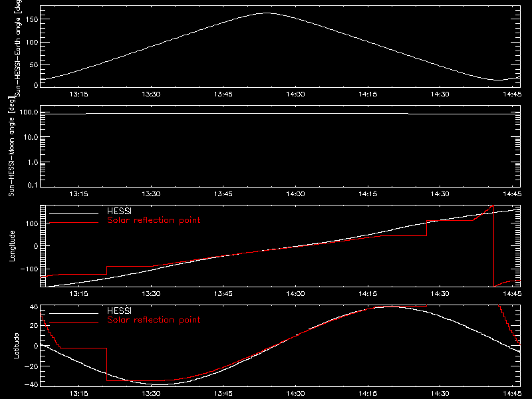
Task: Click the Sun-HESSI-Earth angle [deg] axis label
Action: tap(17, 48)
